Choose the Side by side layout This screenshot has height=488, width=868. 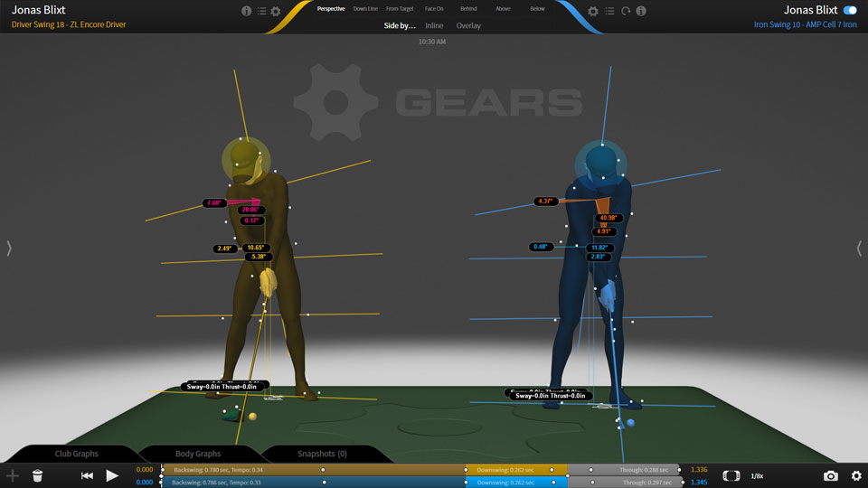tap(400, 25)
